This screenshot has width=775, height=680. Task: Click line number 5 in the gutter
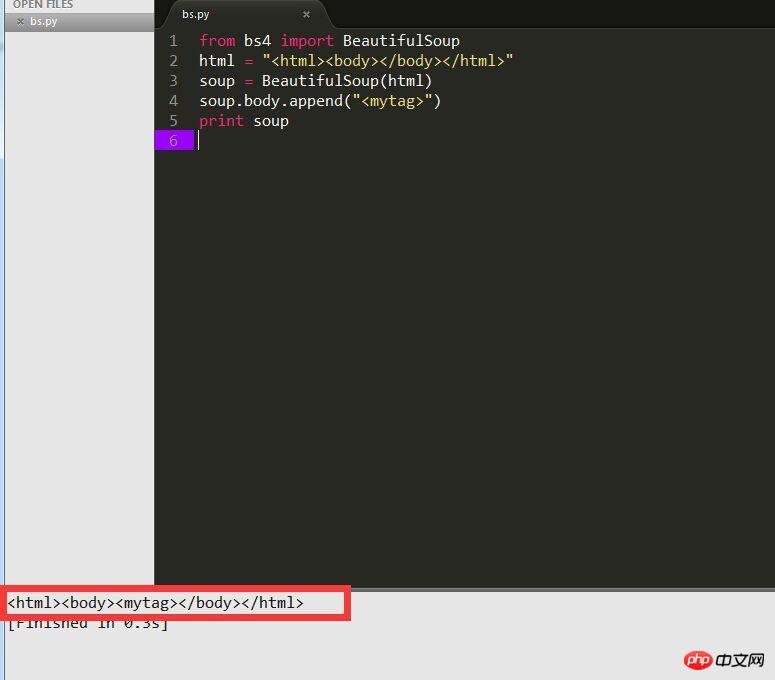[173, 121]
